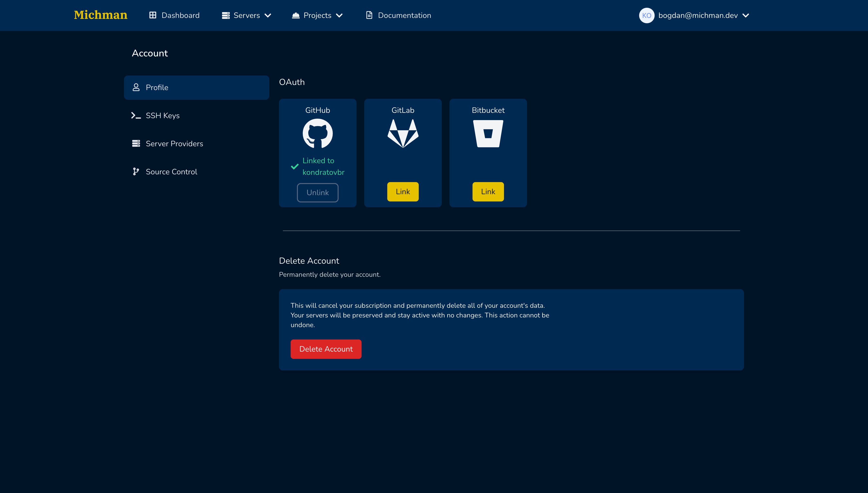Viewport: 868px width, 493px height.
Task: Expand the Servers dropdown menu
Action: (x=247, y=15)
